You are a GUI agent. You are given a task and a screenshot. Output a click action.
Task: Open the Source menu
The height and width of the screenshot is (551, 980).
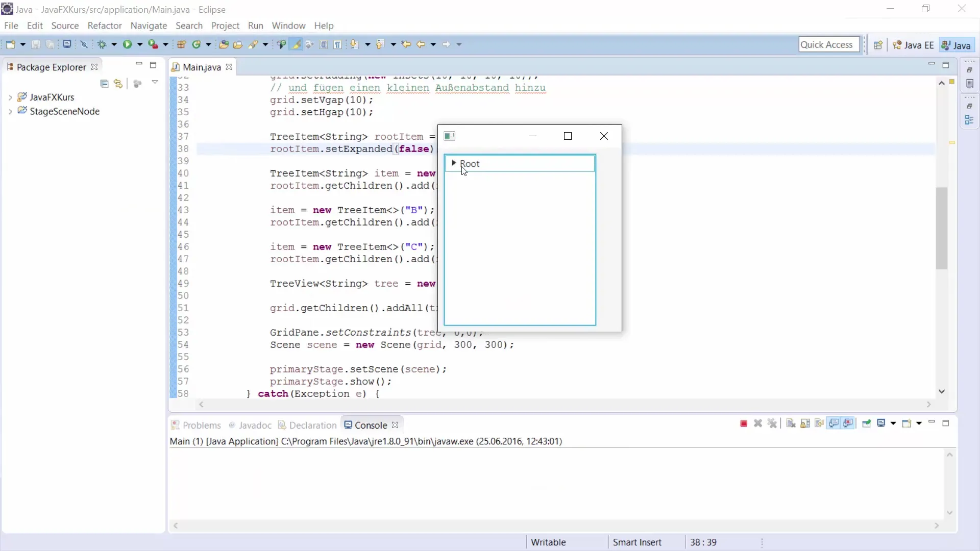(x=65, y=26)
